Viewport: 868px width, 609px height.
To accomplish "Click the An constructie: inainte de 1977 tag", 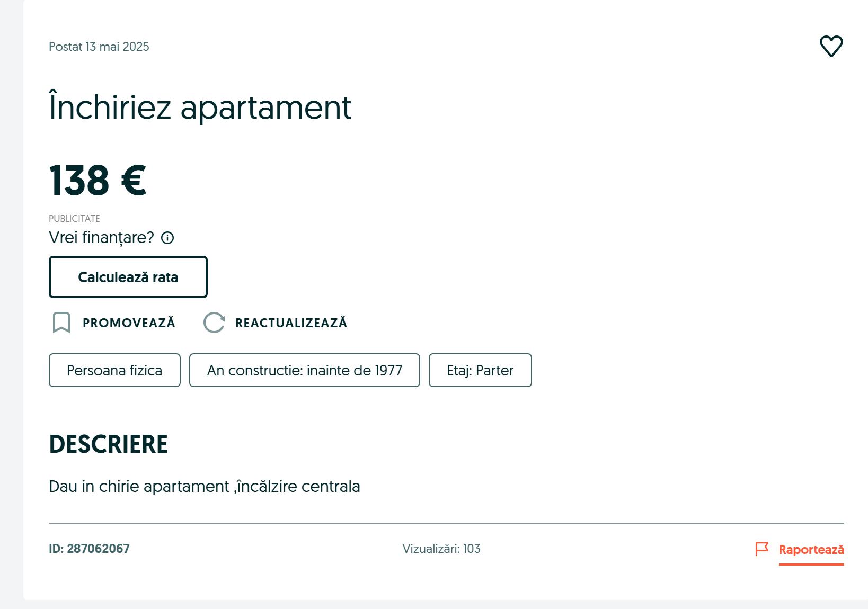I will coord(304,370).
